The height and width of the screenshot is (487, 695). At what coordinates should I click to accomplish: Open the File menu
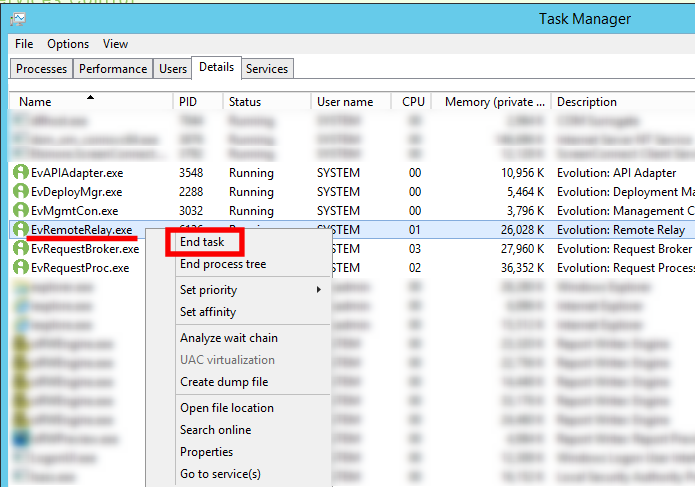click(x=24, y=44)
